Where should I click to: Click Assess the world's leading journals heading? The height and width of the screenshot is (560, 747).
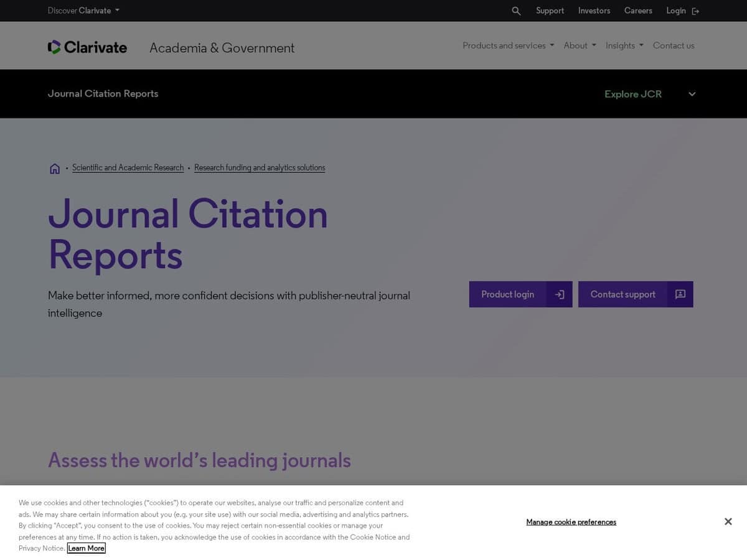199,460
